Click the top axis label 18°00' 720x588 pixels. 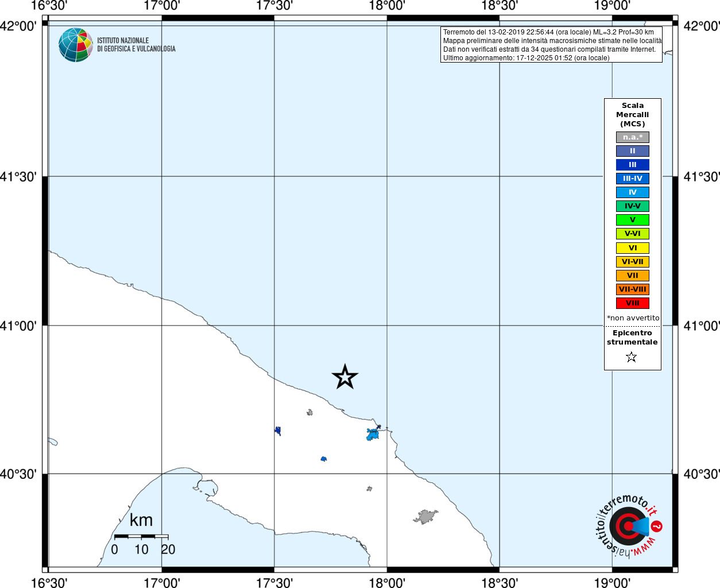point(387,6)
